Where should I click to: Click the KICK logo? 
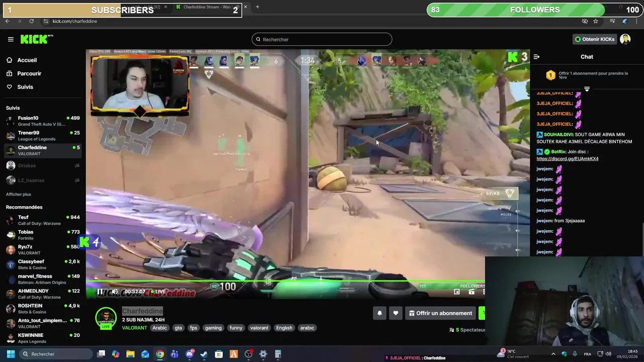pos(36,39)
